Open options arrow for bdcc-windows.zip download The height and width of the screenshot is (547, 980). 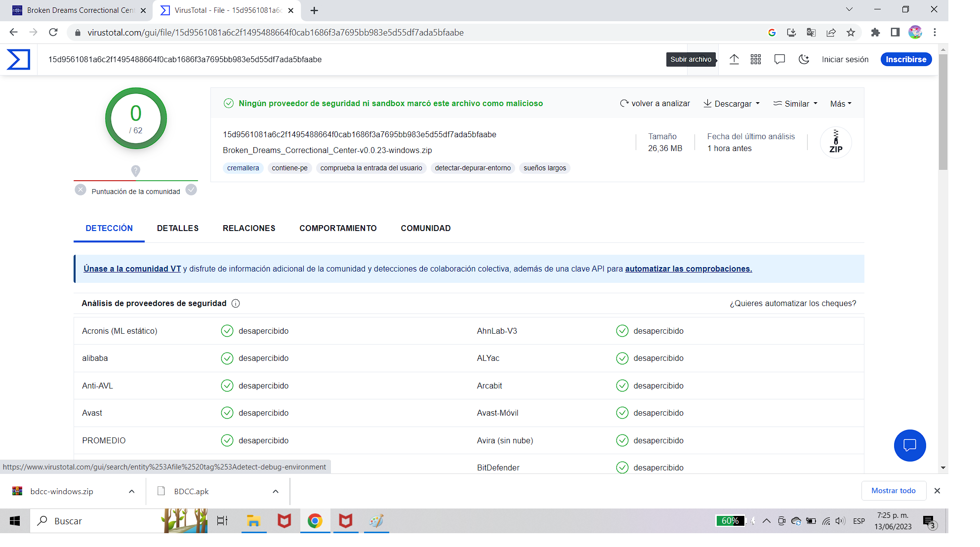pyautogui.click(x=132, y=491)
